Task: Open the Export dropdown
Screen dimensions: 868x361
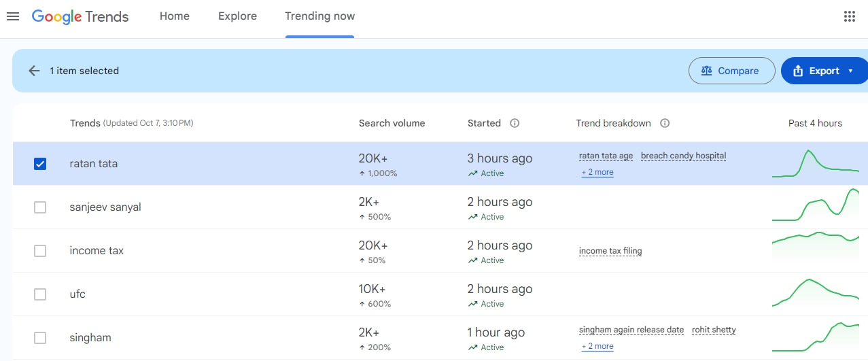Action: pos(824,71)
